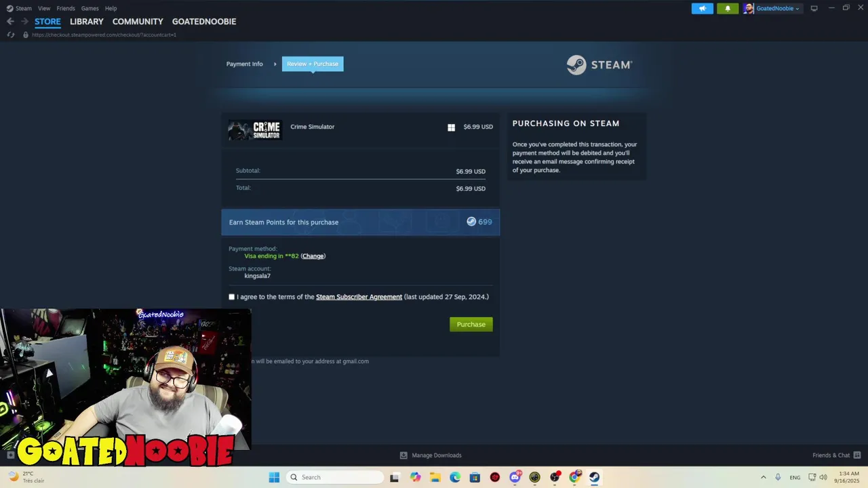Click the green Purchase button
The image size is (868, 488).
coord(471,325)
